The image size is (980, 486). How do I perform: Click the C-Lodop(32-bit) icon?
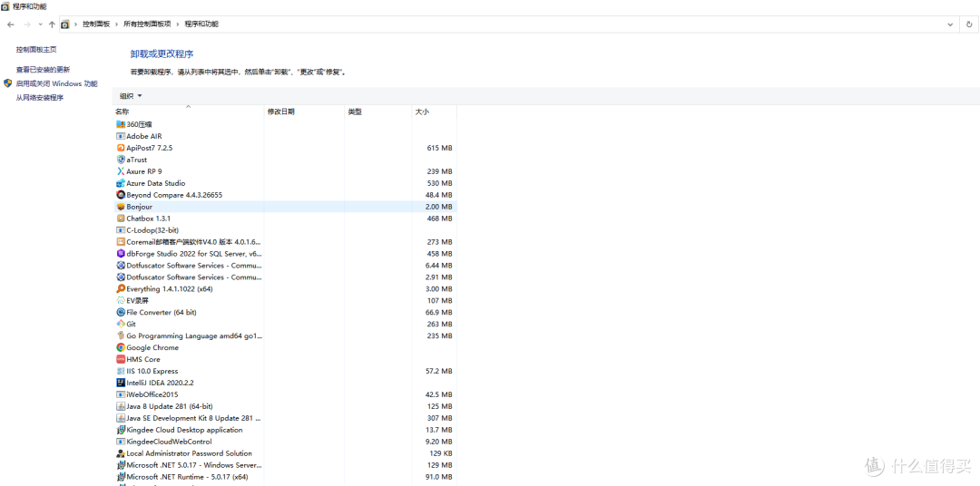coord(121,230)
